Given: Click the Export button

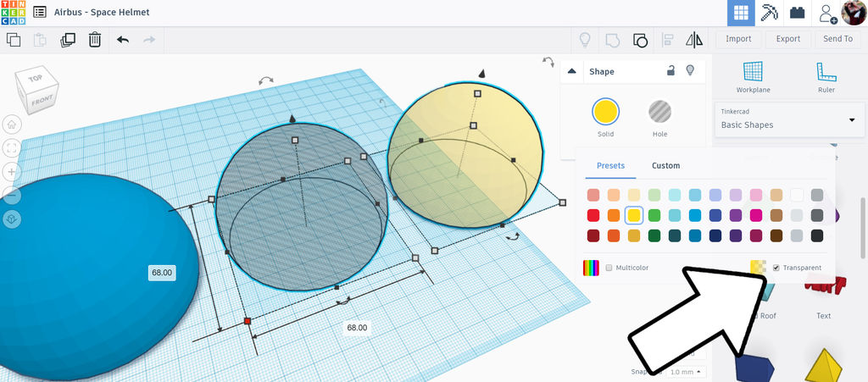Looking at the screenshot, I should (787, 39).
